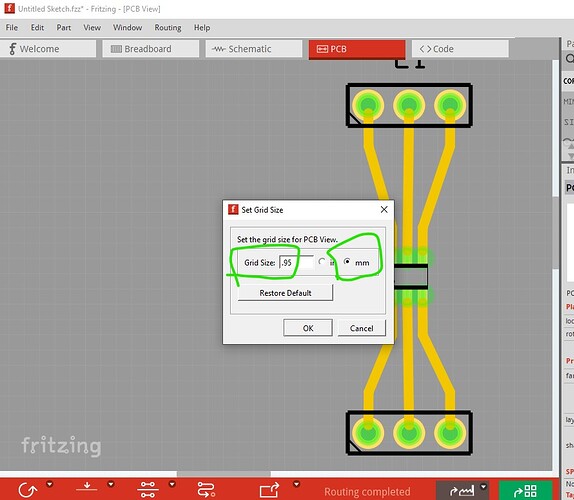Click the horizontal canvas scrollbar thumb
Image resolution: width=574 pixels, height=500 pixels.
224,474
